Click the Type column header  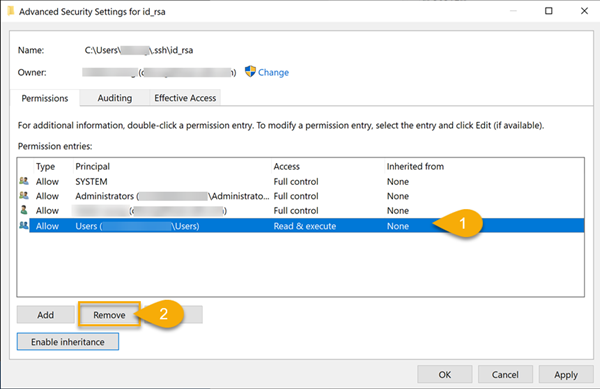point(53,166)
